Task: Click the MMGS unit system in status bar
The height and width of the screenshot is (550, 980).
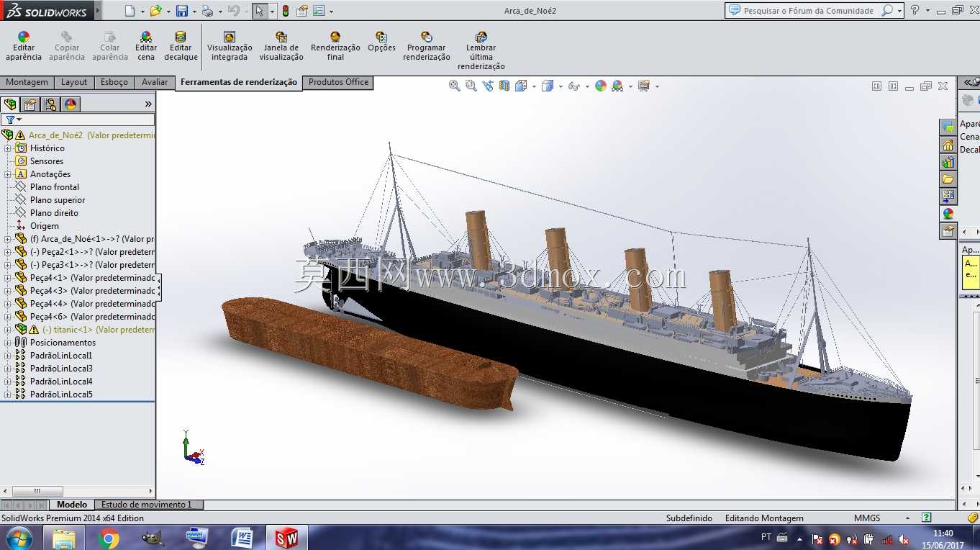Action: [867, 518]
